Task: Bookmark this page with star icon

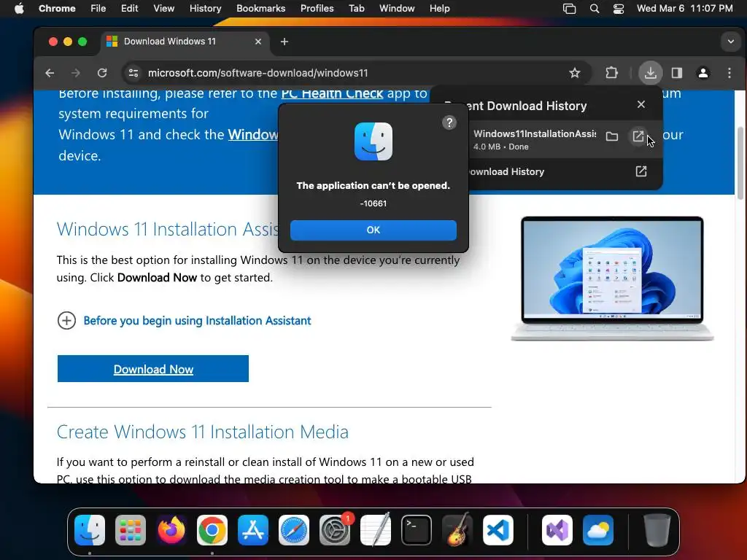Action: (x=575, y=73)
